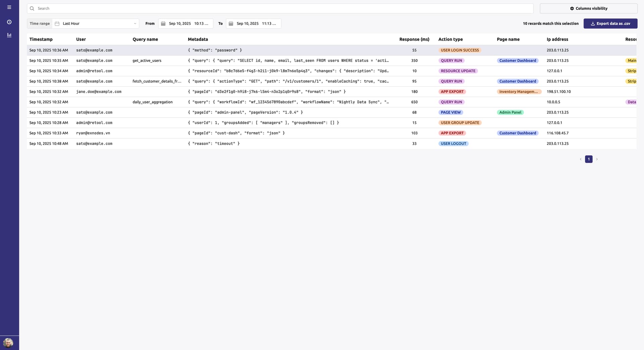This screenshot has height=350, width=644.
Task: Go to the previous page arrow
Action: (581, 159)
